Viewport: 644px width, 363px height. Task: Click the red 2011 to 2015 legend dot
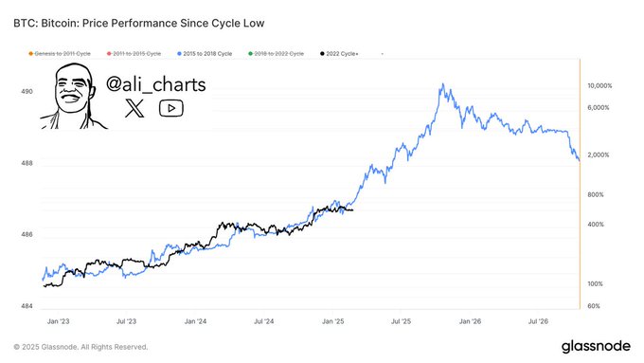coord(109,53)
